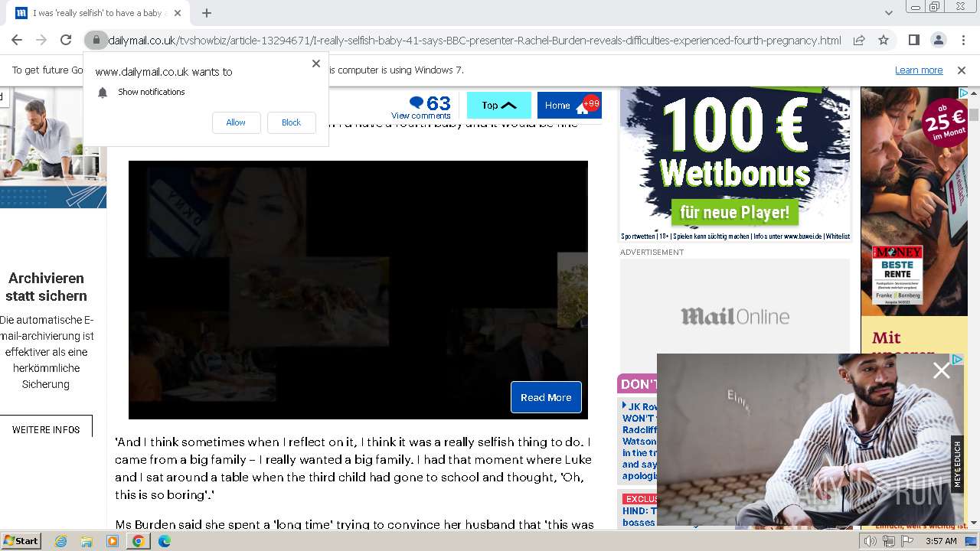
Task: Open a new tab with the plus icon
Action: coord(207,13)
